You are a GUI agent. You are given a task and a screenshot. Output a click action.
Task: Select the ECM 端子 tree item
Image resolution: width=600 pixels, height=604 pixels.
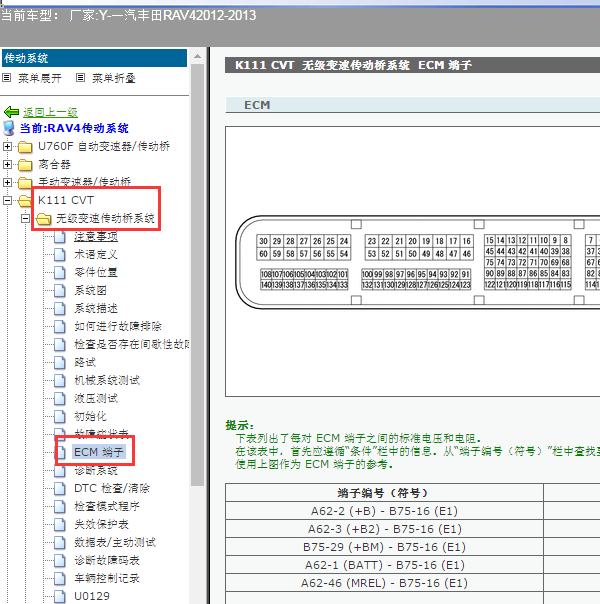click(x=99, y=452)
